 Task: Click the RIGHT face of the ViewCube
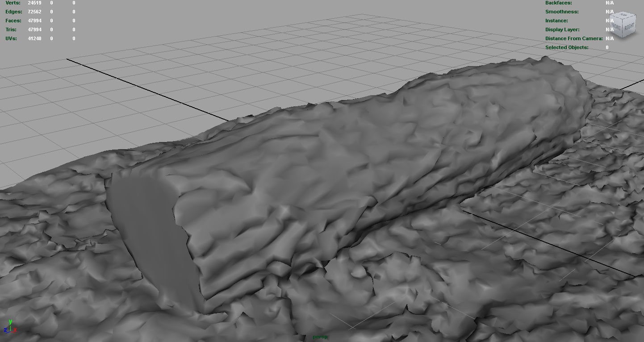pos(628,27)
